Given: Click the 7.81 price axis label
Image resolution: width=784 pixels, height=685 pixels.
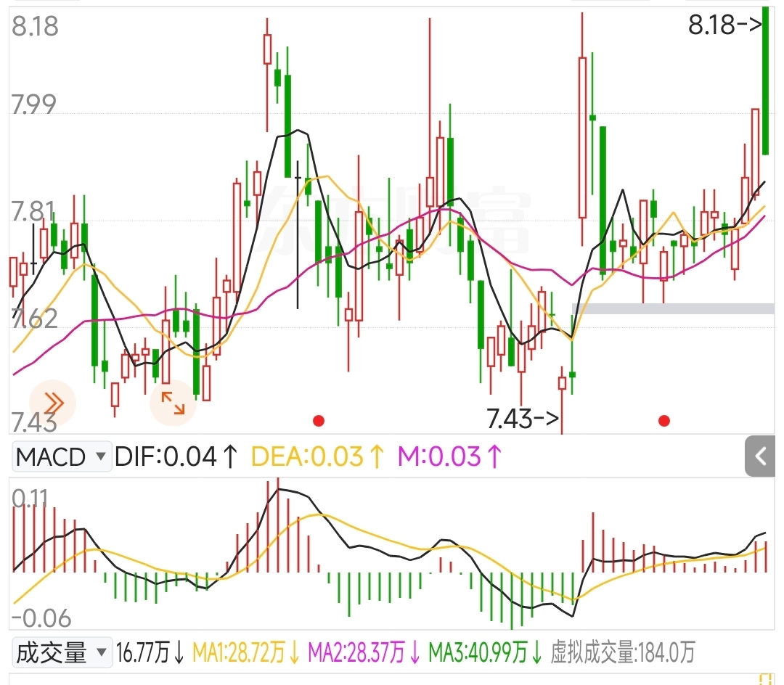Looking at the screenshot, I should [x=33, y=212].
